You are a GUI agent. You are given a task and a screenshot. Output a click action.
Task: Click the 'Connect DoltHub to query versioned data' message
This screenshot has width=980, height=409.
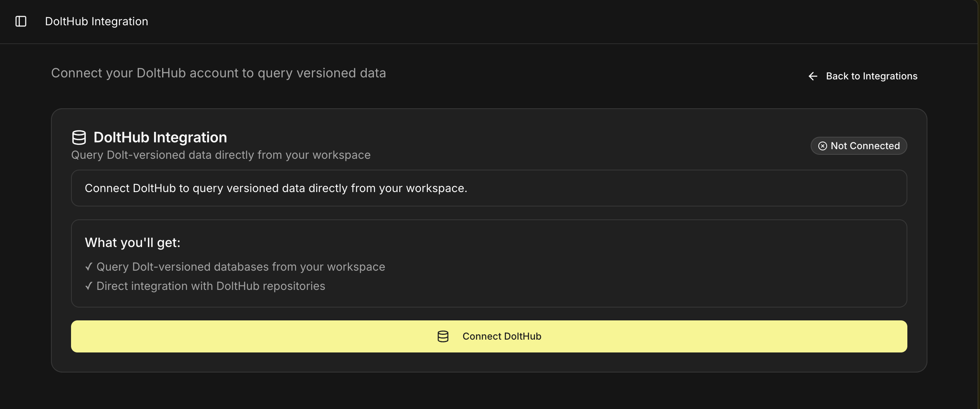tap(276, 188)
